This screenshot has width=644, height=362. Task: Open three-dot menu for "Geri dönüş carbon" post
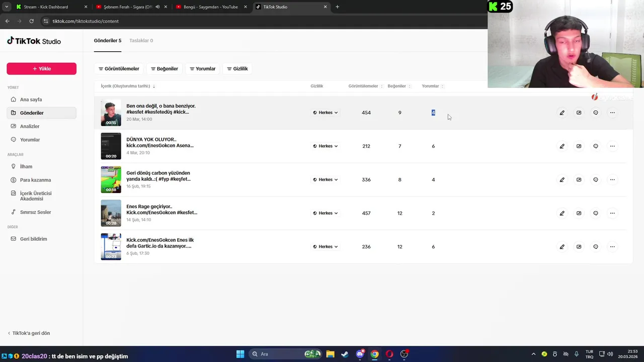point(612,179)
